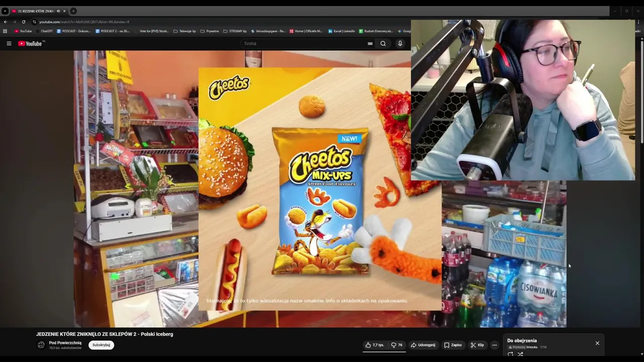Start voice search with microphone icon
This screenshot has height=362, width=644.
click(x=400, y=44)
